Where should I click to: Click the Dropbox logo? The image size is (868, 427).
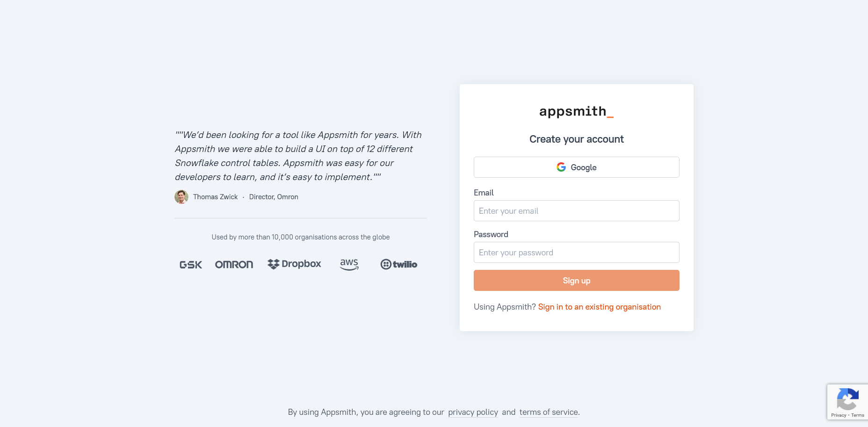click(294, 264)
